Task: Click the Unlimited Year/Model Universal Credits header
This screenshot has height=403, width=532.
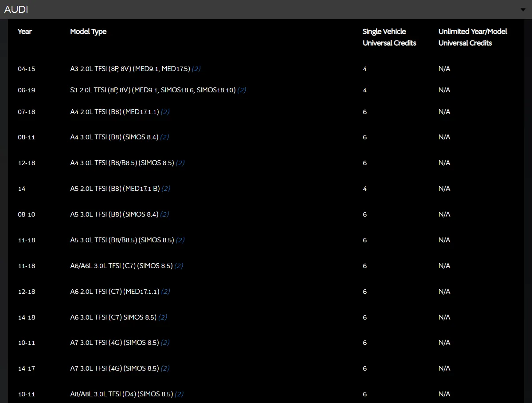Action: click(x=473, y=37)
